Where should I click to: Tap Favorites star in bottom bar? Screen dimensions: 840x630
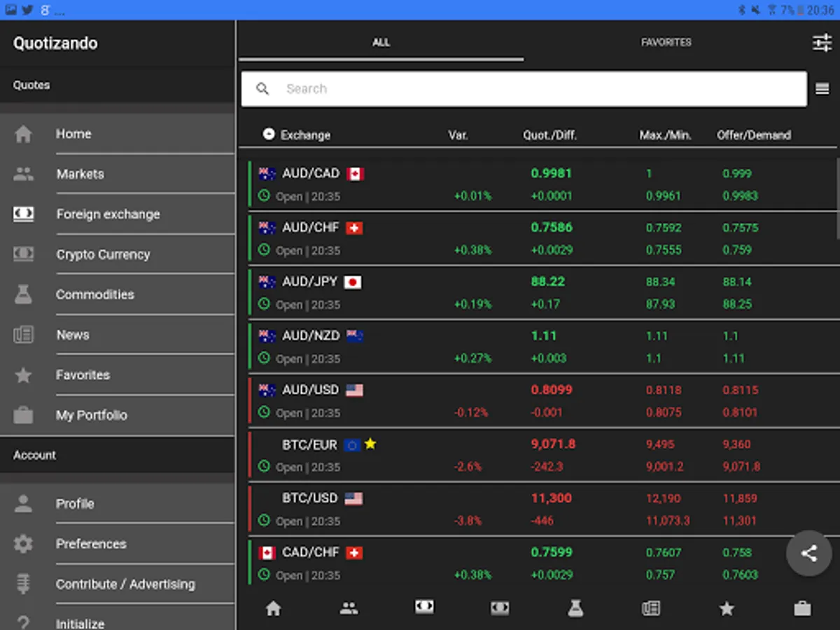click(x=727, y=608)
